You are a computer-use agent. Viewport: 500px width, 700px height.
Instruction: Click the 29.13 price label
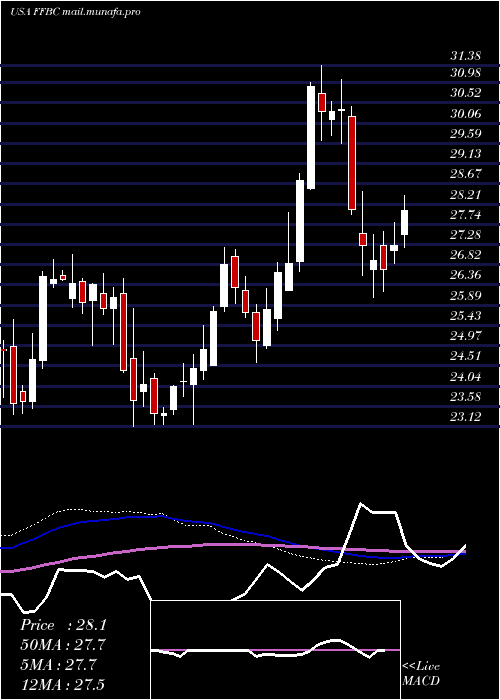pos(465,154)
